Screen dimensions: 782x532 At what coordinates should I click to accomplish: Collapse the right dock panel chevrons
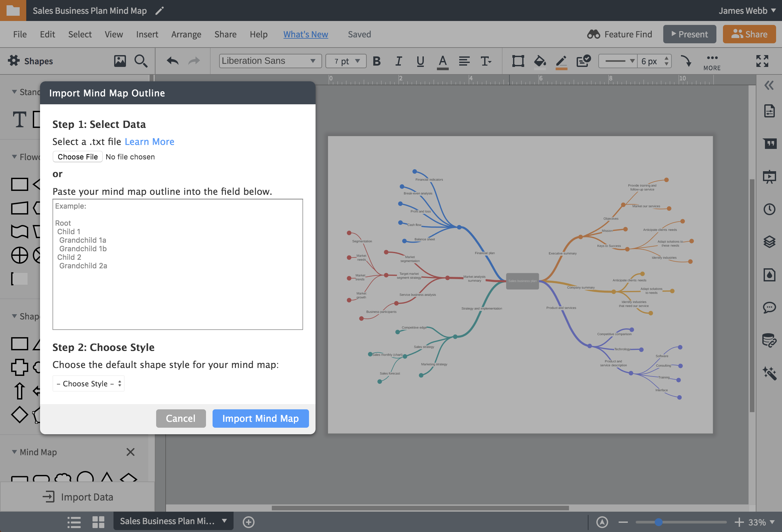(769, 85)
